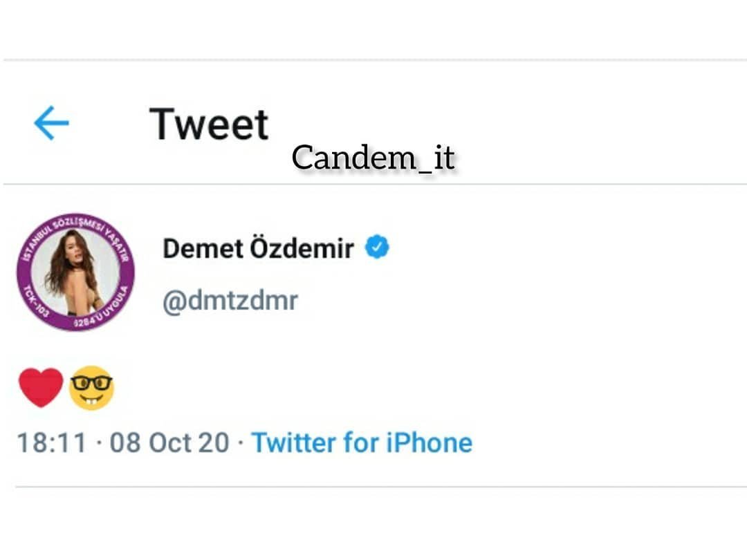Viewport: 747px width, 560px height.
Task: Click the 18:11 timestamp
Action: coord(51,442)
